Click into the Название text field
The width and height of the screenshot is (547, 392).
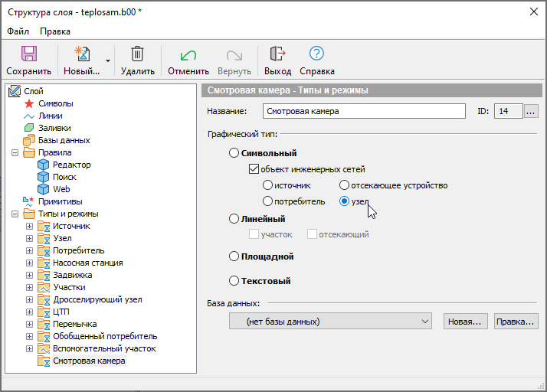tap(364, 111)
